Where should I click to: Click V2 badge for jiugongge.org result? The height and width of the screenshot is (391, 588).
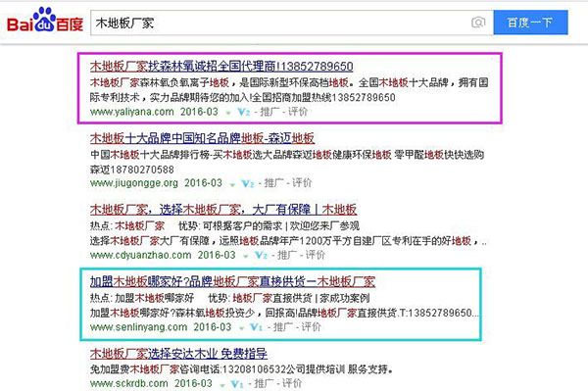click(248, 183)
